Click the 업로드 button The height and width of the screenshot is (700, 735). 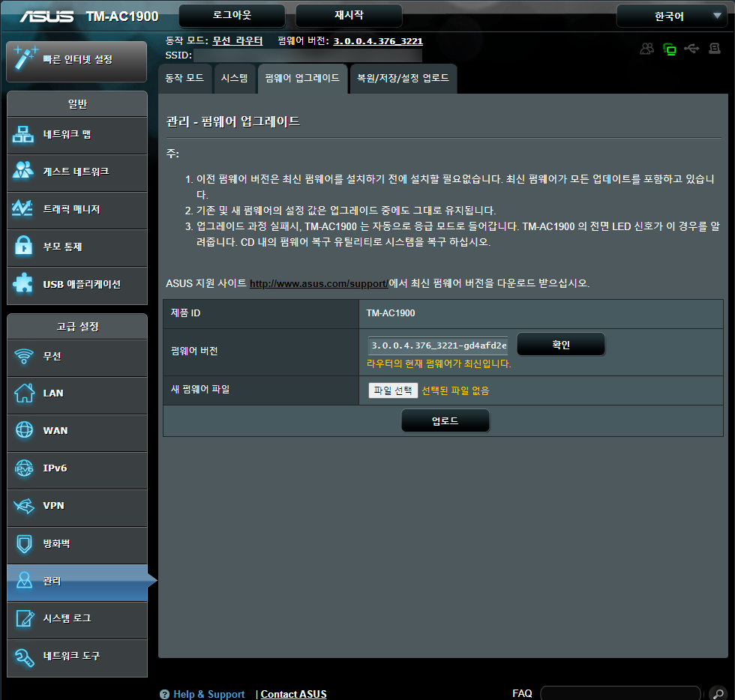(445, 420)
